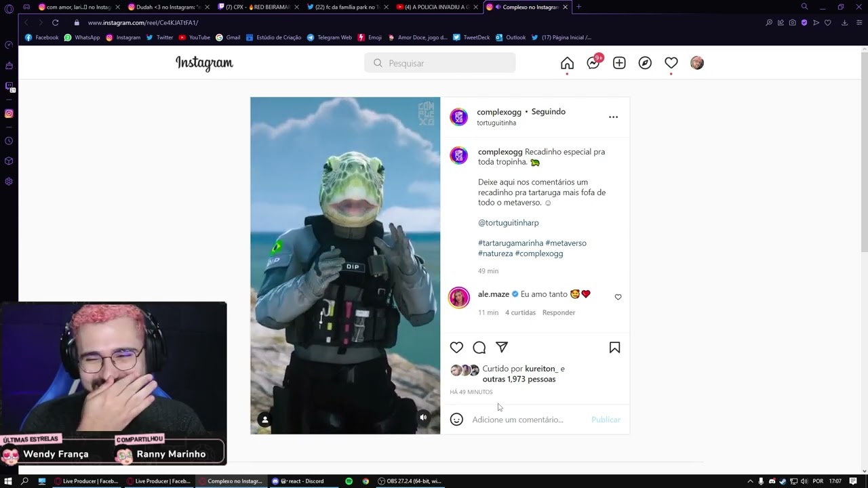Open emoji picker in comment box

(x=456, y=420)
